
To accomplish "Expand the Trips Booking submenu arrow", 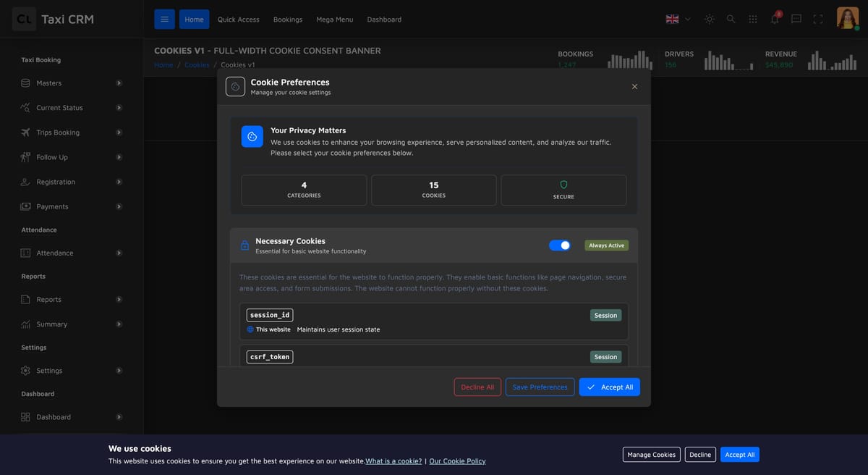I will click(x=119, y=133).
